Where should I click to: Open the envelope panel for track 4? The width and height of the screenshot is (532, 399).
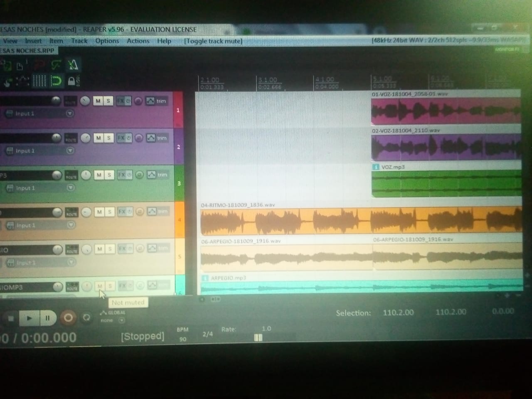[x=152, y=212]
